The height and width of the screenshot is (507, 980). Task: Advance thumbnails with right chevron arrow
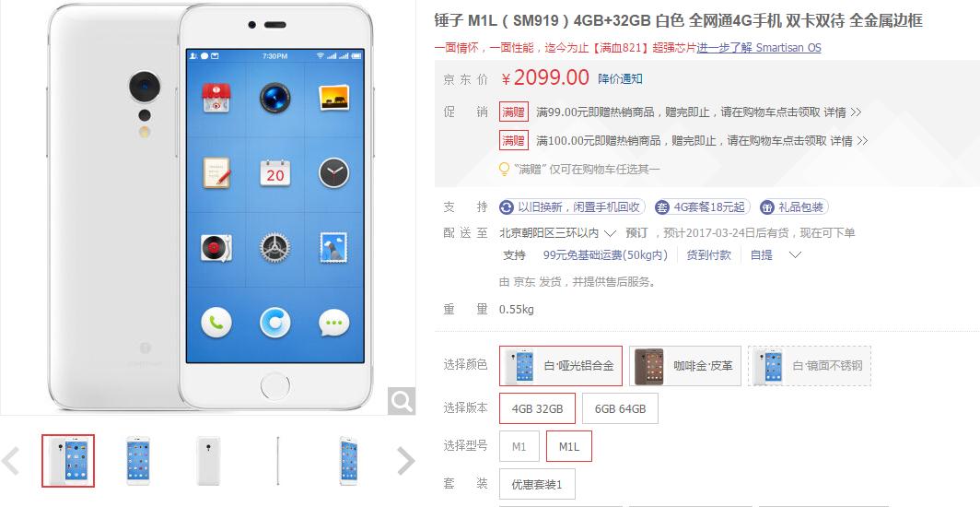point(405,461)
